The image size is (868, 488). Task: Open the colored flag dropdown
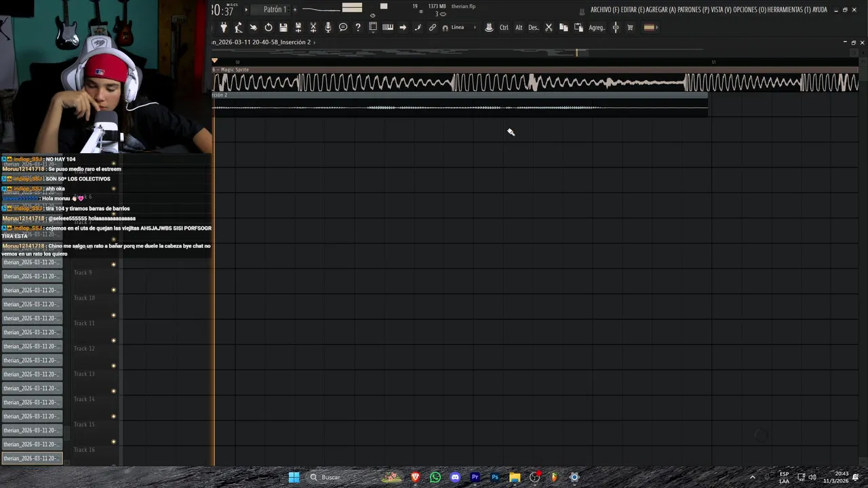pos(650,27)
